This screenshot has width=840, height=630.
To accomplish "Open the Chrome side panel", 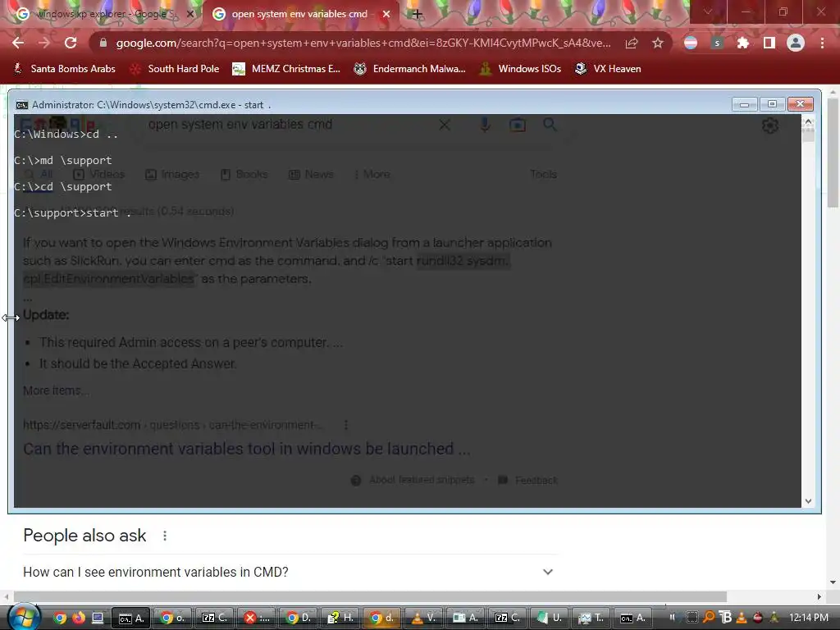I will click(x=769, y=43).
